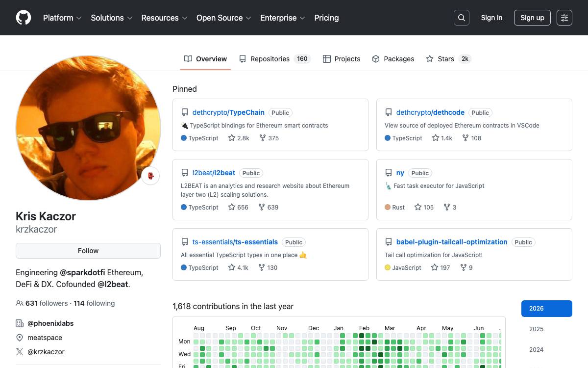The image size is (588, 368).
Task: Click the '1,618 contributions in the last year' heading
Action: click(x=233, y=306)
